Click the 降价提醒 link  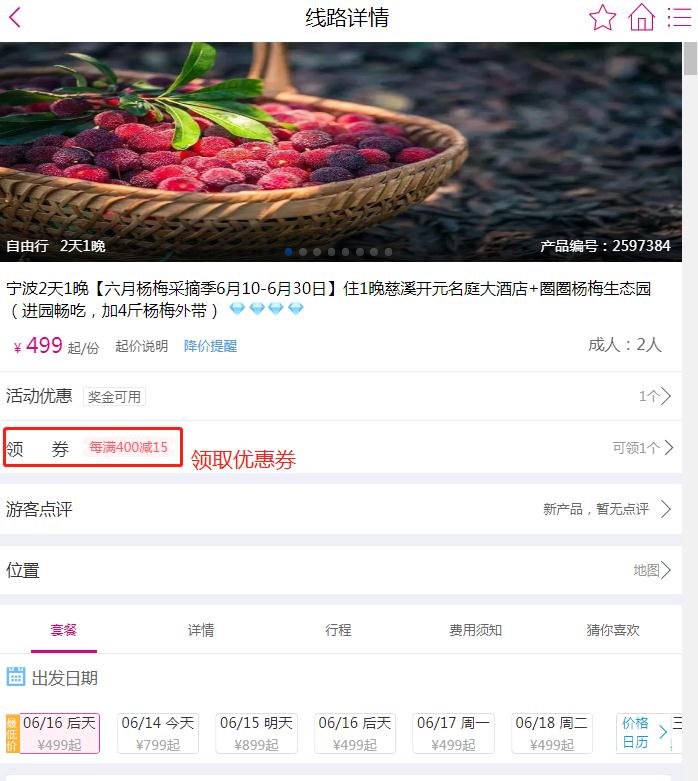(210, 346)
